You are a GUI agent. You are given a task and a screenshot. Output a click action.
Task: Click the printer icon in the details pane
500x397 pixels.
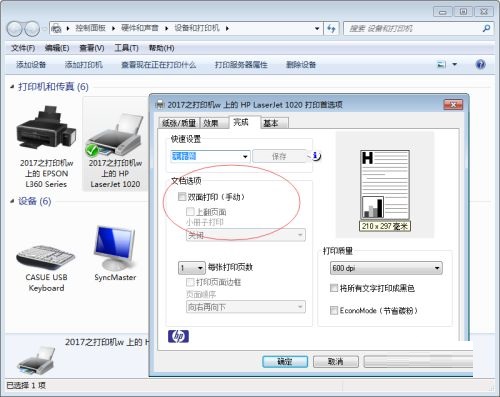pyautogui.click(x=36, y=361)
